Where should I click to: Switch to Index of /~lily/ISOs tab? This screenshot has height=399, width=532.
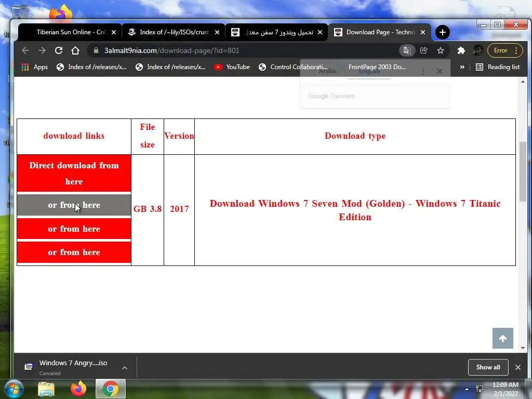pos(173,32)
